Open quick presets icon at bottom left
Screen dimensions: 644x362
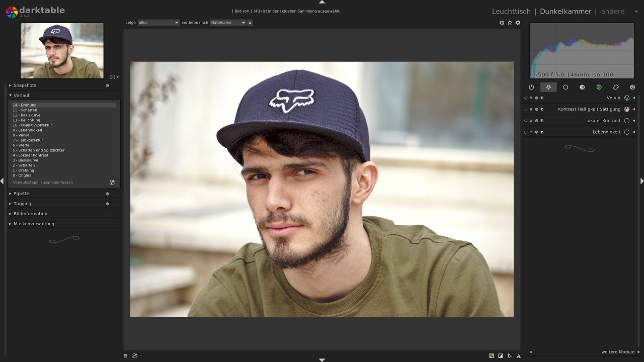pyautogui.click(x=125, y=355)
